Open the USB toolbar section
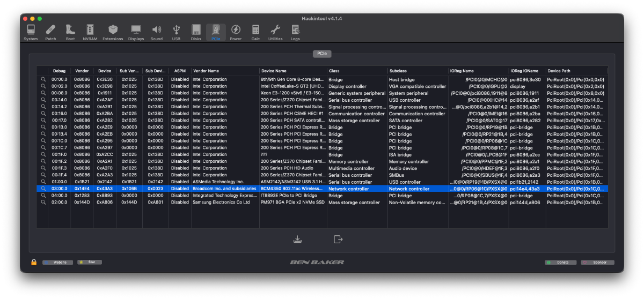 click(176, 32)
